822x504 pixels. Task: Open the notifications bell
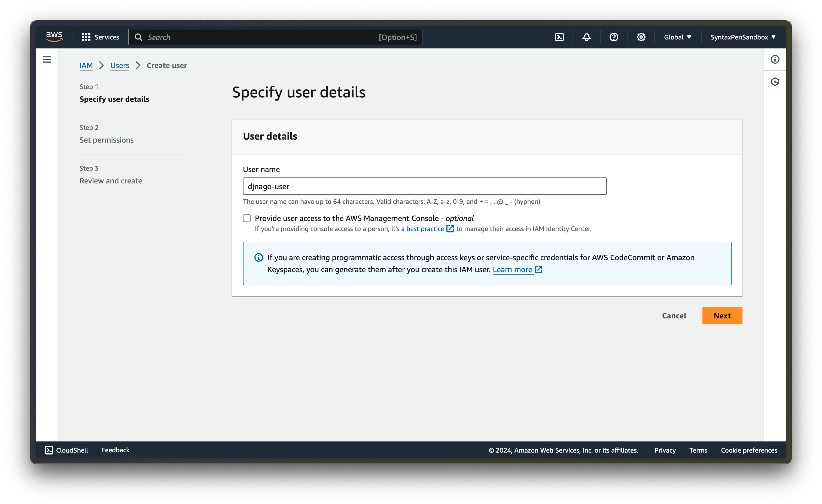click(586, 37)
